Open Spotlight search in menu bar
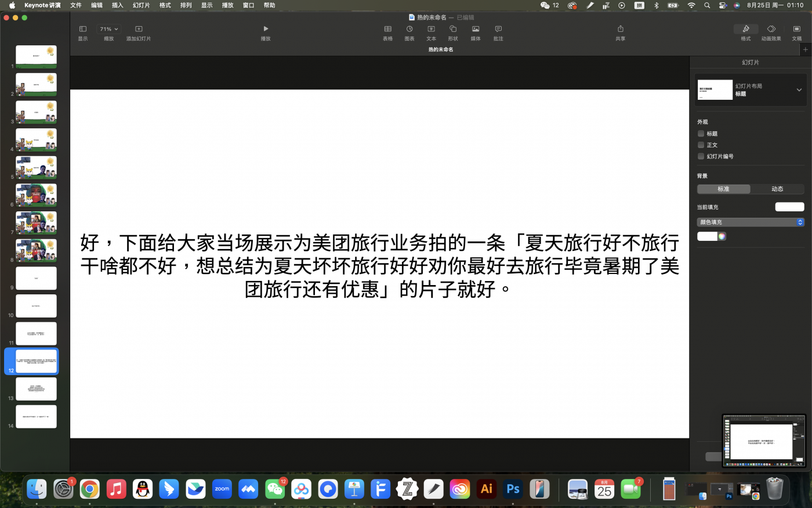 (x=707, y=5)
